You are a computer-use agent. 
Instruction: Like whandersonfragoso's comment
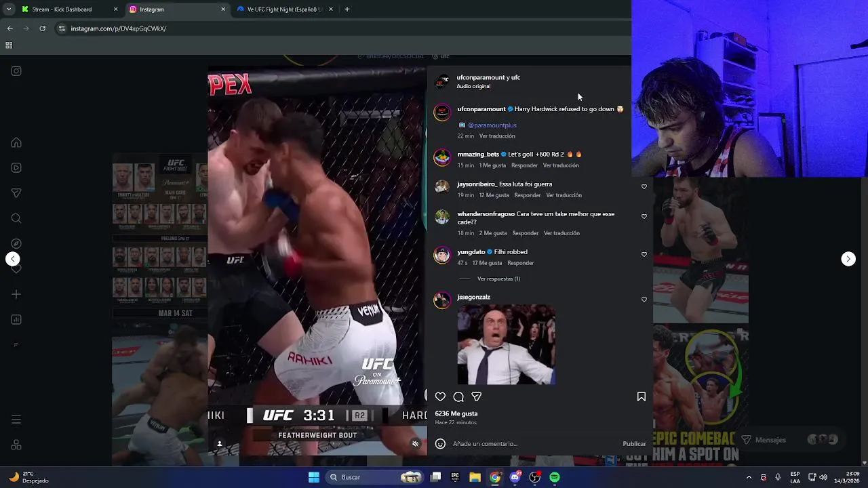644,216
